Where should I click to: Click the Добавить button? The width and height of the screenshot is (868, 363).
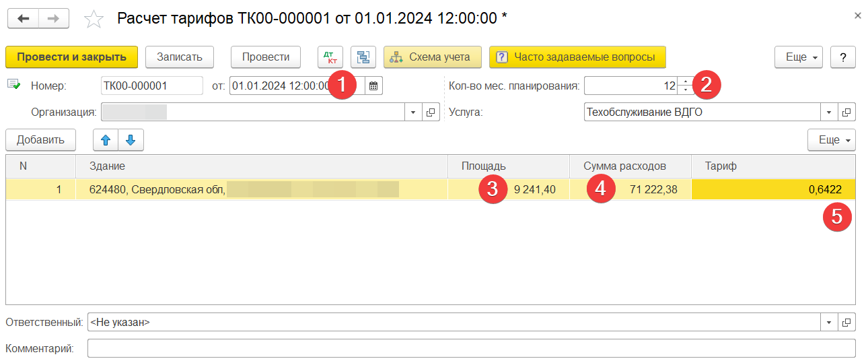41,140
